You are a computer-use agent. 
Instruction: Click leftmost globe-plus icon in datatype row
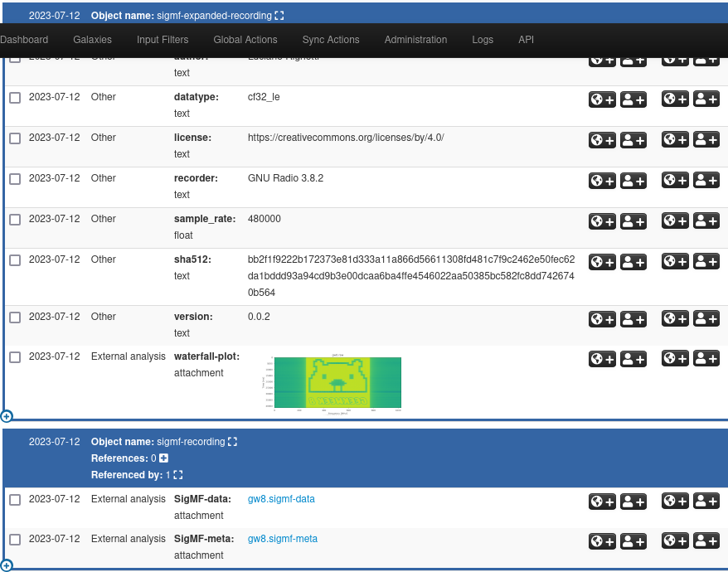pos(602,99)
